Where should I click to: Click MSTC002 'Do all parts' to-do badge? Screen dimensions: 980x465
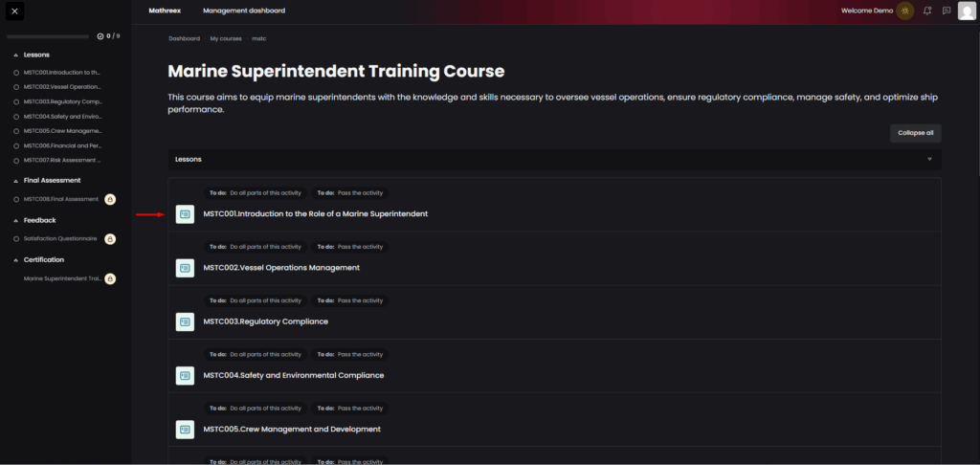tap(255, 247)
